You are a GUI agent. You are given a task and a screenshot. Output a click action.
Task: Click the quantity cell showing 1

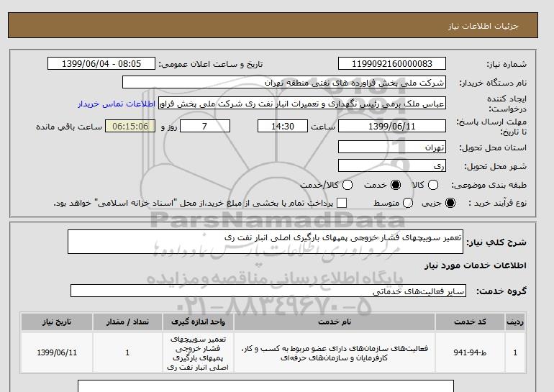(127, 352)
